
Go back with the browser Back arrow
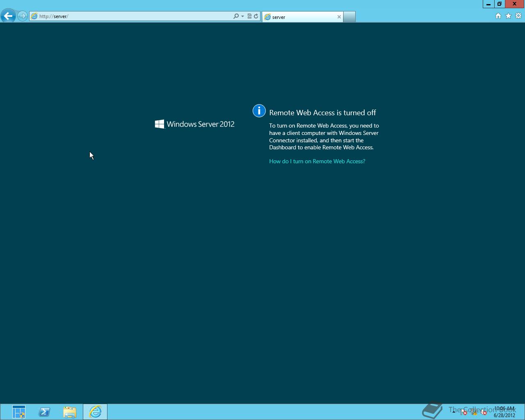8,16
